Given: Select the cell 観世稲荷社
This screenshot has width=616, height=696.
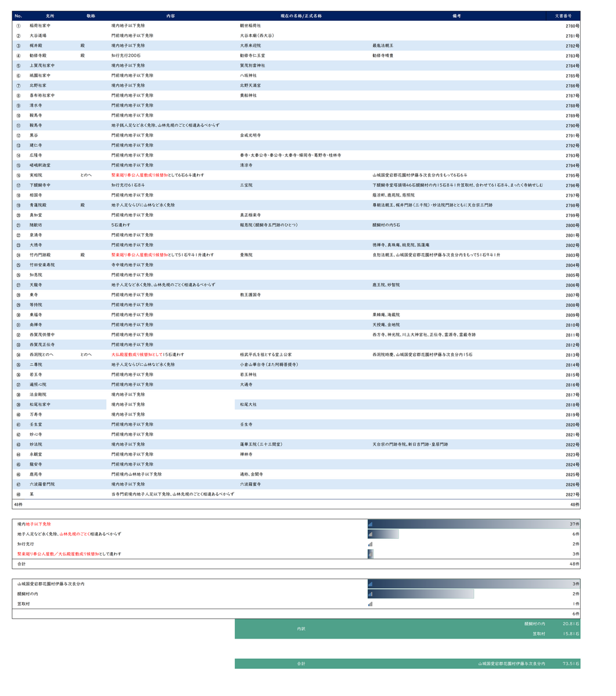Looking at the screenshot, I should (251, 26).
